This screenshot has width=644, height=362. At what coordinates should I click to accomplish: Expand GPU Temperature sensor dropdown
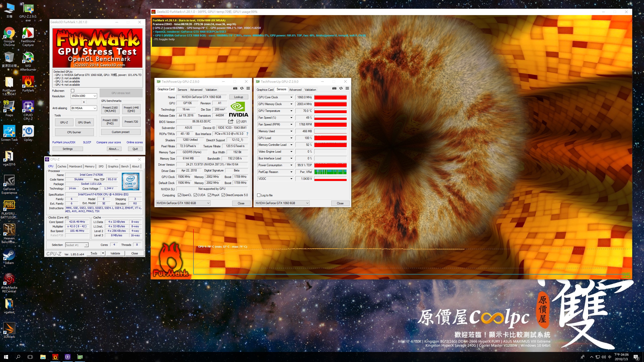coord(291,111)
